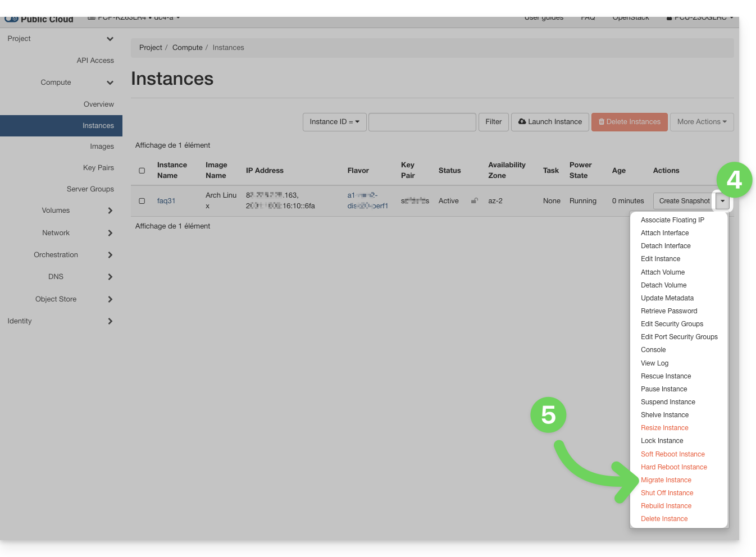This screenshot has width=756, height=557.
Task: Open the faq31 instance link
Action: click(166, 201)
